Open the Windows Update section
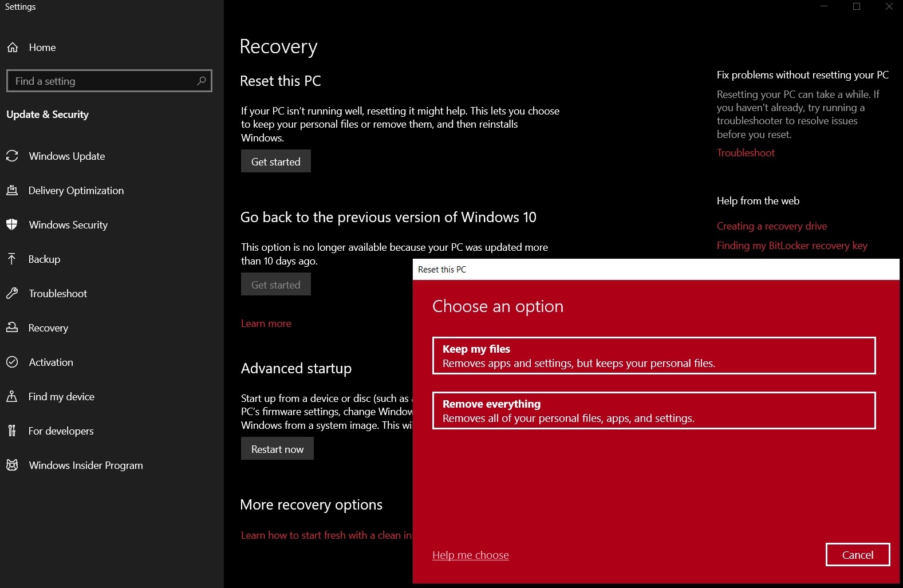Viewport: 903px width, 588px height. tap(66, 156)
